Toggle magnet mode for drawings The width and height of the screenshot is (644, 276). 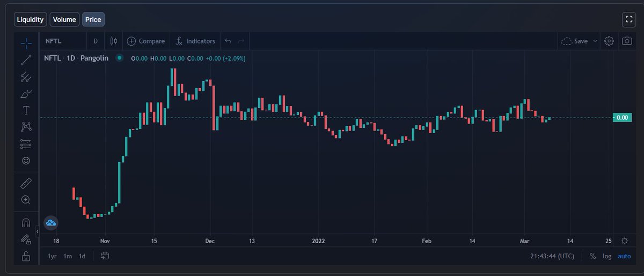(x=26, y=223)
